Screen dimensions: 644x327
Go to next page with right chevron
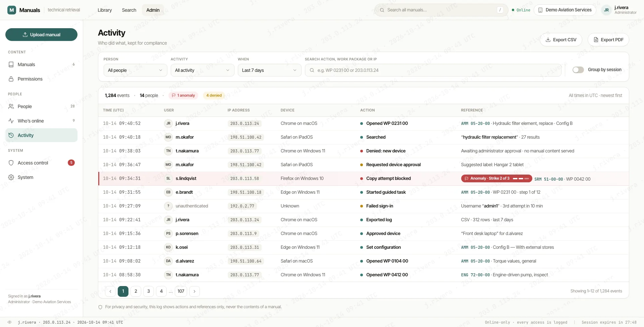(x=195, y=291)
